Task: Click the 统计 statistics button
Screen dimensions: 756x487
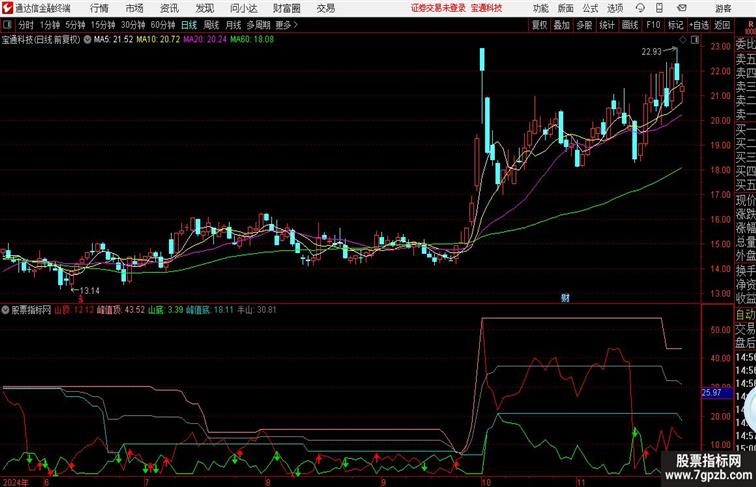Action: point(607,25)
